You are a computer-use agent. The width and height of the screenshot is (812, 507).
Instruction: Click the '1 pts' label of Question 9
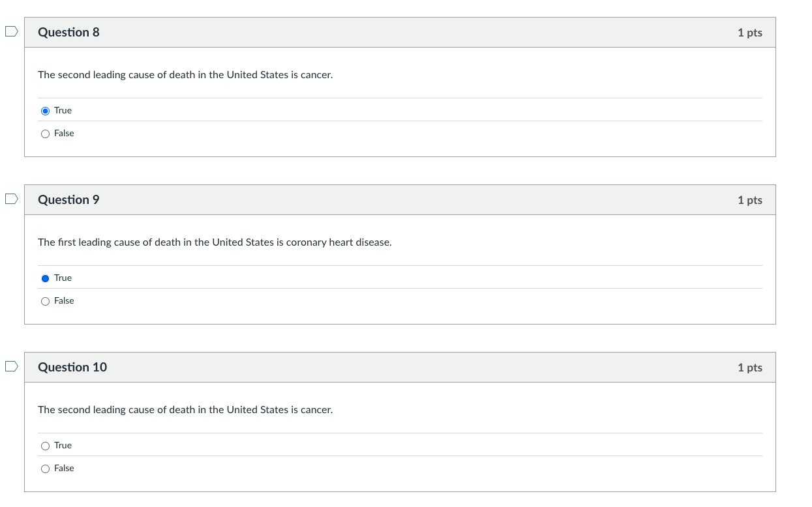tap(749, 200)
